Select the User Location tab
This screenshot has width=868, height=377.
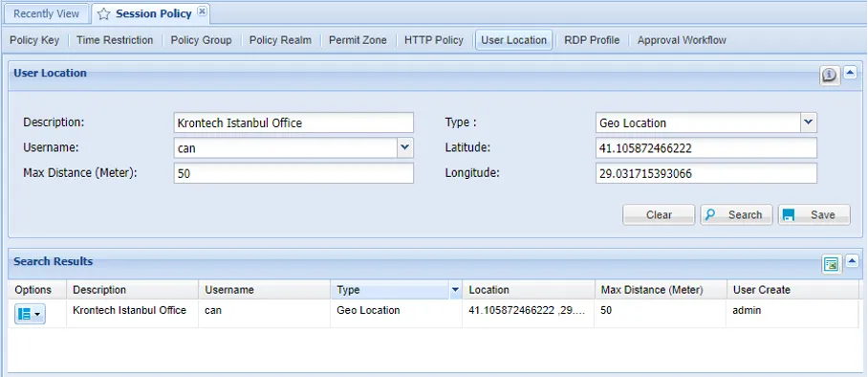point(513,40)
